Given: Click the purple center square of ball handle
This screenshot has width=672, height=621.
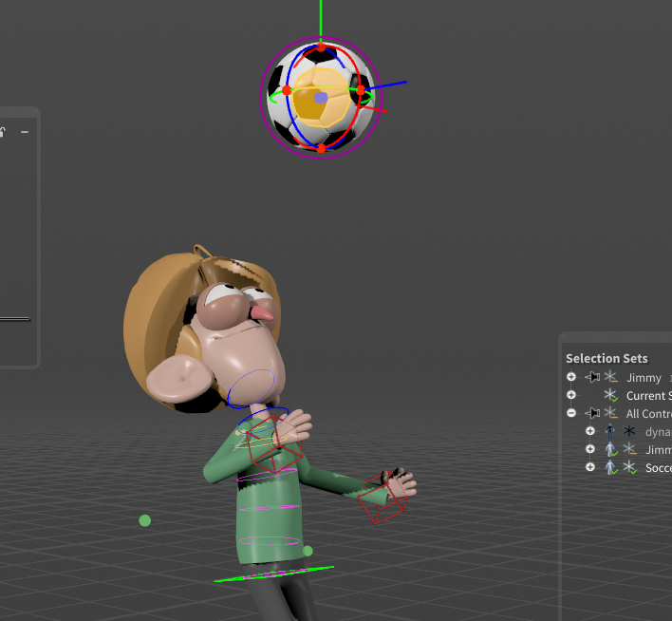Looking at the screenshot, I should [x=321, y=98].
